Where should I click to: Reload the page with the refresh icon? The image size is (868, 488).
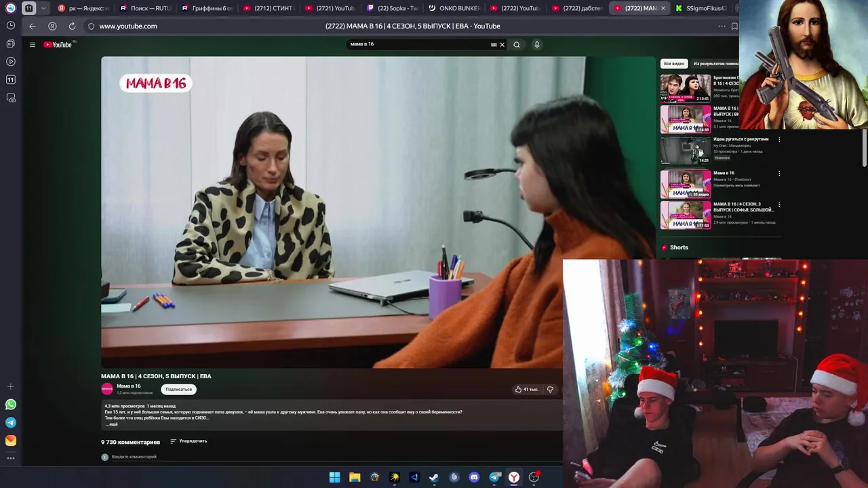[x=72, y=26]
